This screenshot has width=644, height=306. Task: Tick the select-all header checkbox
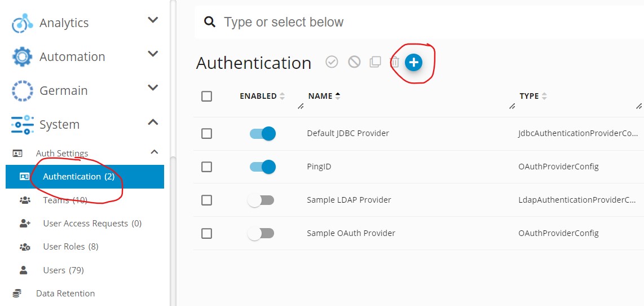207,96
